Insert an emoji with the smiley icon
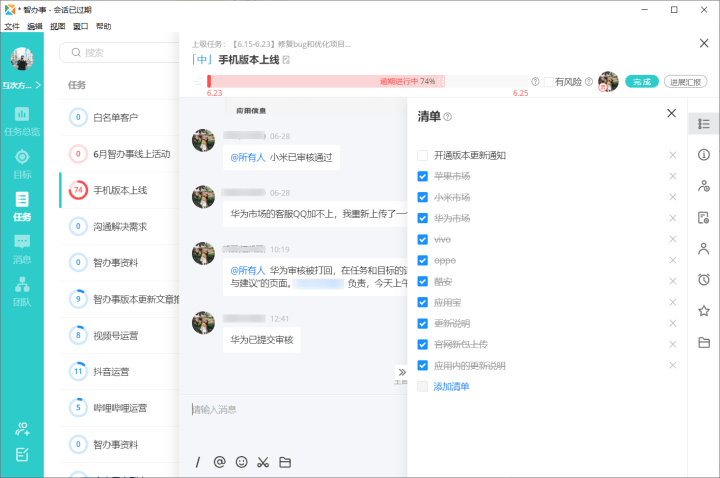The height and width of the screenshot is (478, 720). 241,462
